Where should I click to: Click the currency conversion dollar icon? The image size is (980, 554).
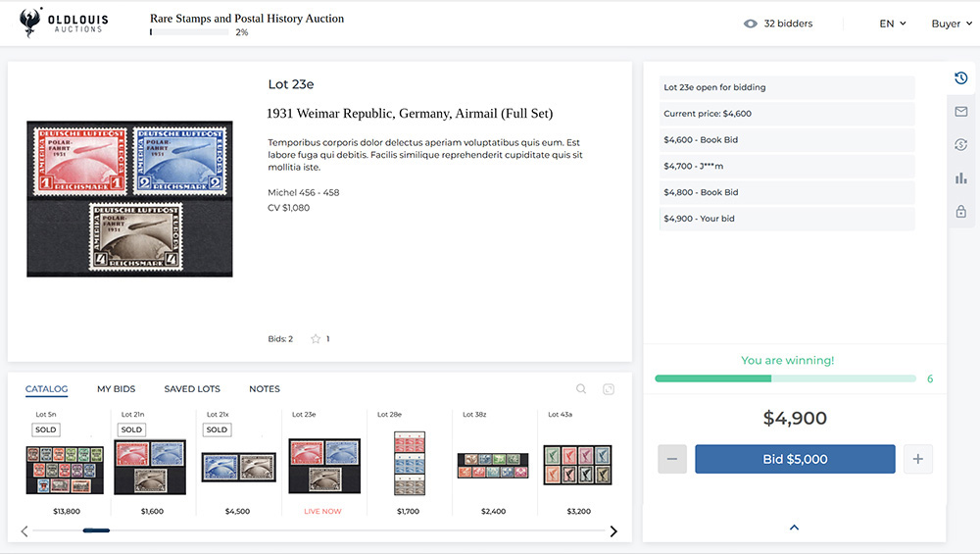tap(960, 145)
